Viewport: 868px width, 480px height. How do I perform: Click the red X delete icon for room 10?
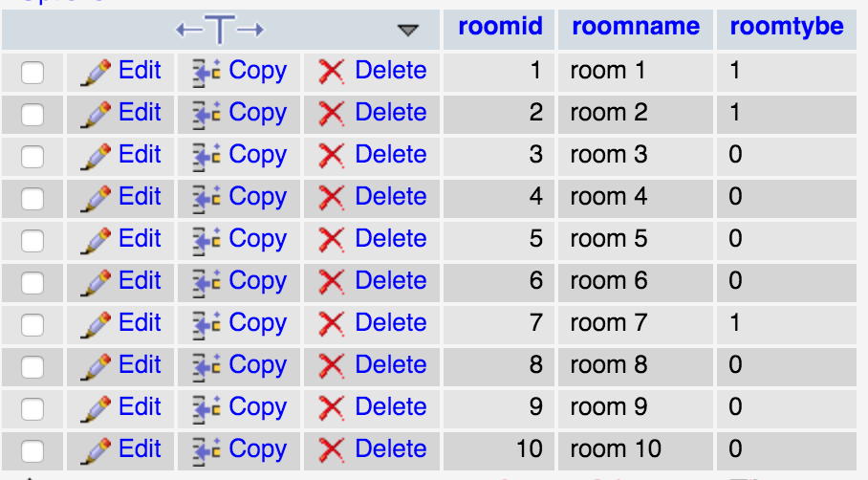332,450
